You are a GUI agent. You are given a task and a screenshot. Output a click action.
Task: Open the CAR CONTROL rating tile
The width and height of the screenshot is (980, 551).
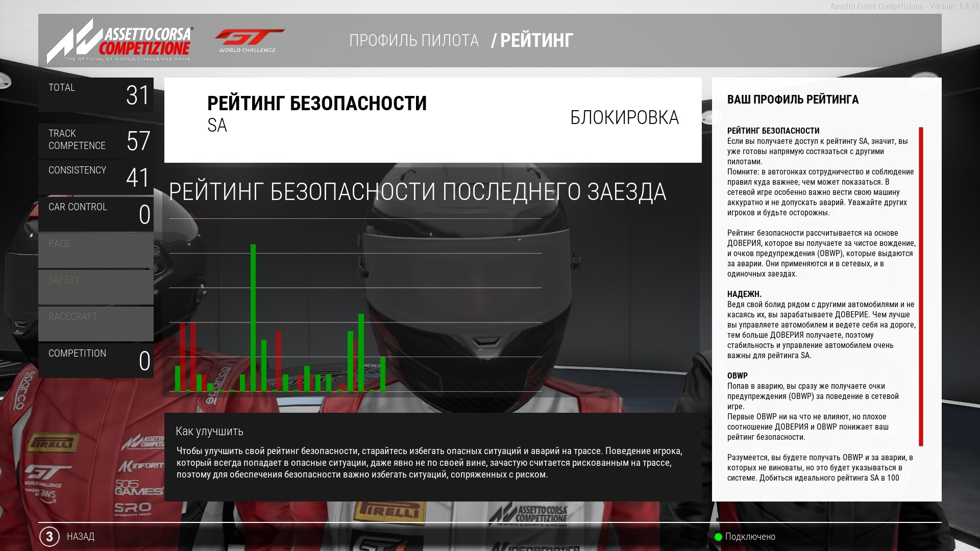pos(96,213)
